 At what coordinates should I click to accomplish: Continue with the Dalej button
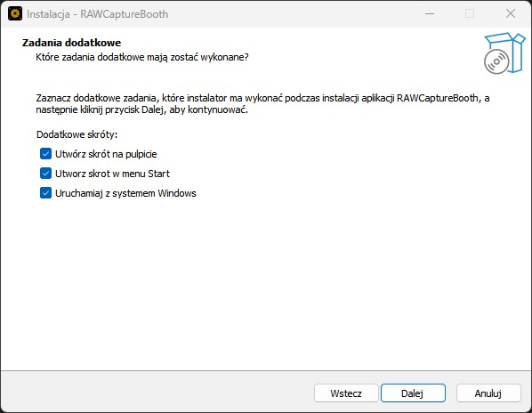(413, 393)
